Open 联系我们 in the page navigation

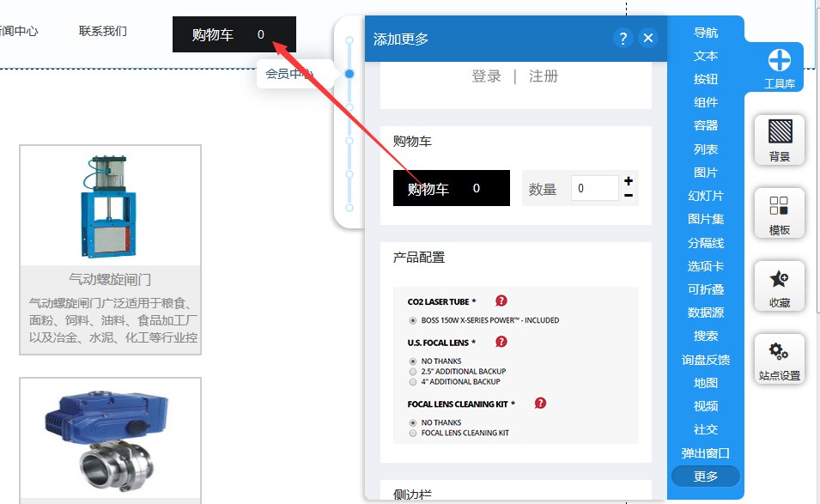[102, 32]
